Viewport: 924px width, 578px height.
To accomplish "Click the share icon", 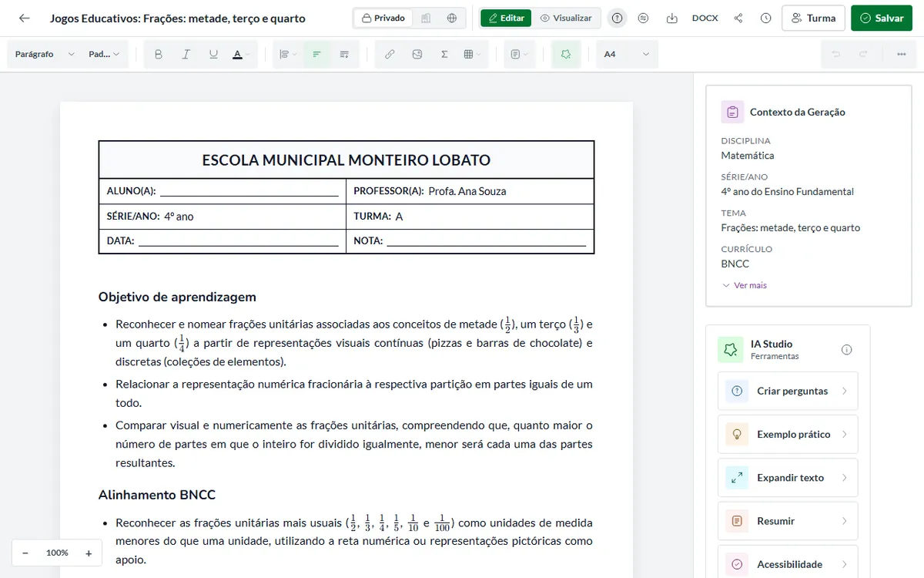I will [738, 18].
